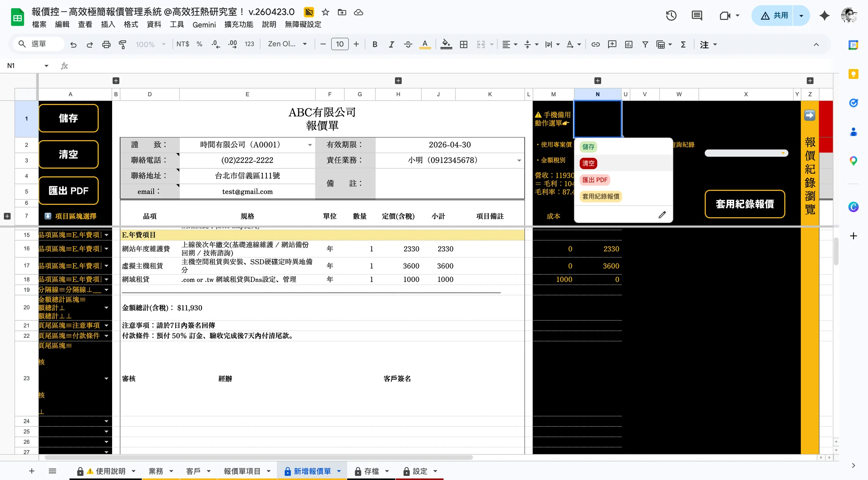Insert a link with toolbar icon
The width and height of the screenshot is (868, 480).
(595, 44)
